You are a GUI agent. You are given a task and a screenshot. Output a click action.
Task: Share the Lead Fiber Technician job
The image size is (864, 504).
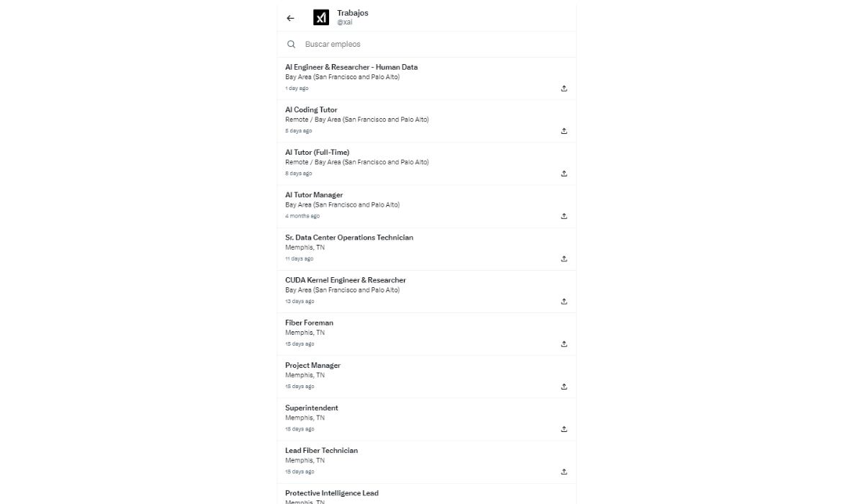click(x=564, y=472)
